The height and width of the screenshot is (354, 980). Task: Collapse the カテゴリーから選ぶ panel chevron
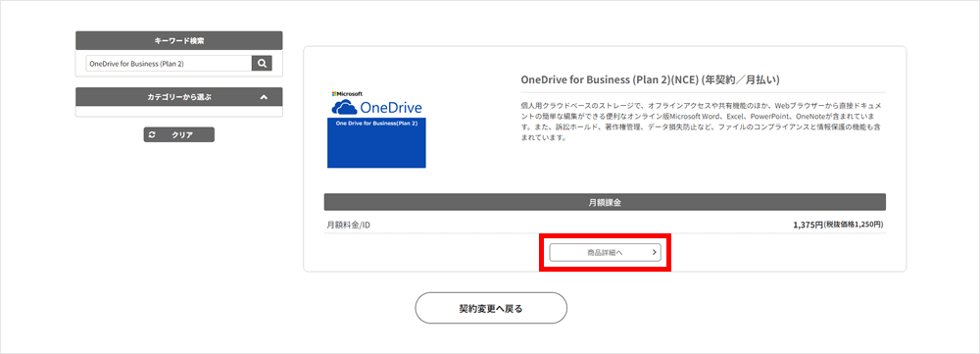(264, 97)
